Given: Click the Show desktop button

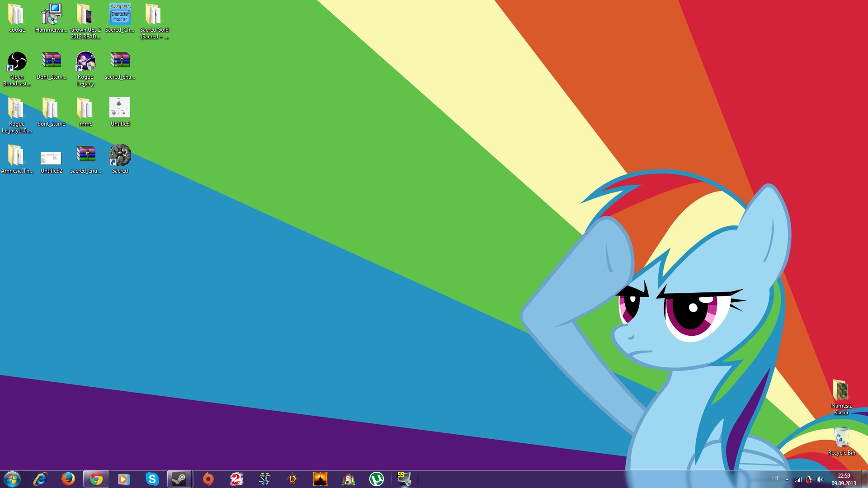Looking at the screenshot, I should 865,479.
